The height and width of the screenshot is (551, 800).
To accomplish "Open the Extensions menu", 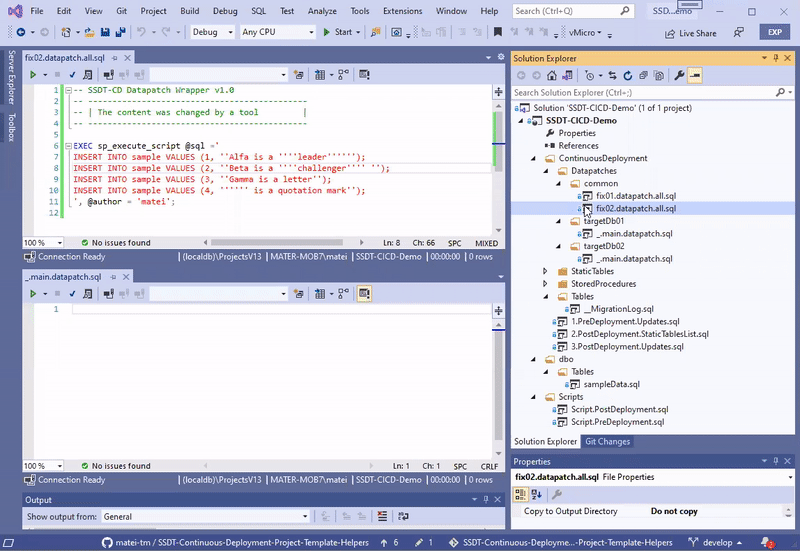I will tap(403, 11).
